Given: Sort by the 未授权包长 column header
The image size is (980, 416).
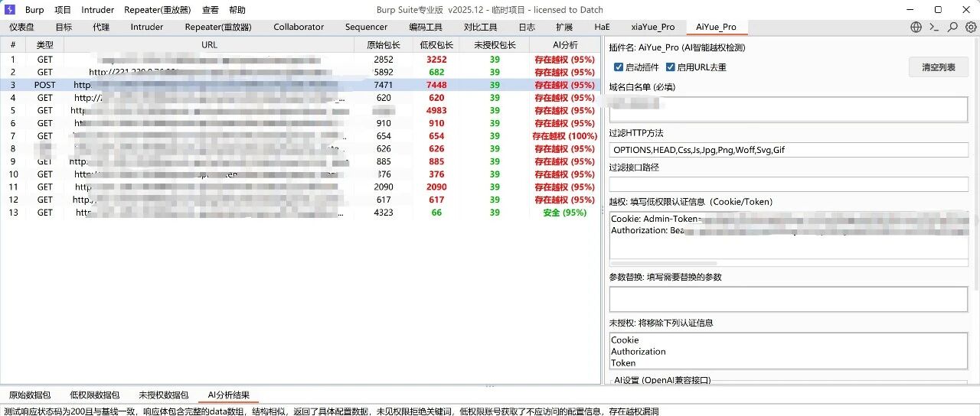Looking at the screenshot, I should pos(495,45).
